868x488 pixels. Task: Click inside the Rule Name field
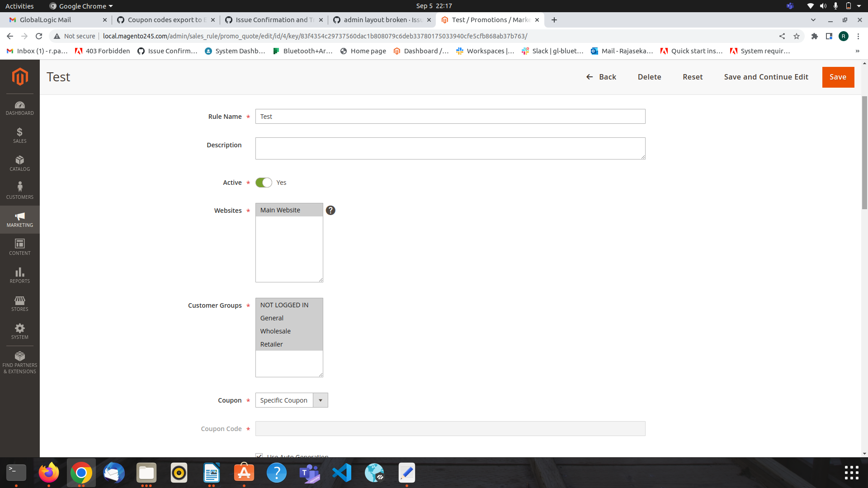(450, 116)
